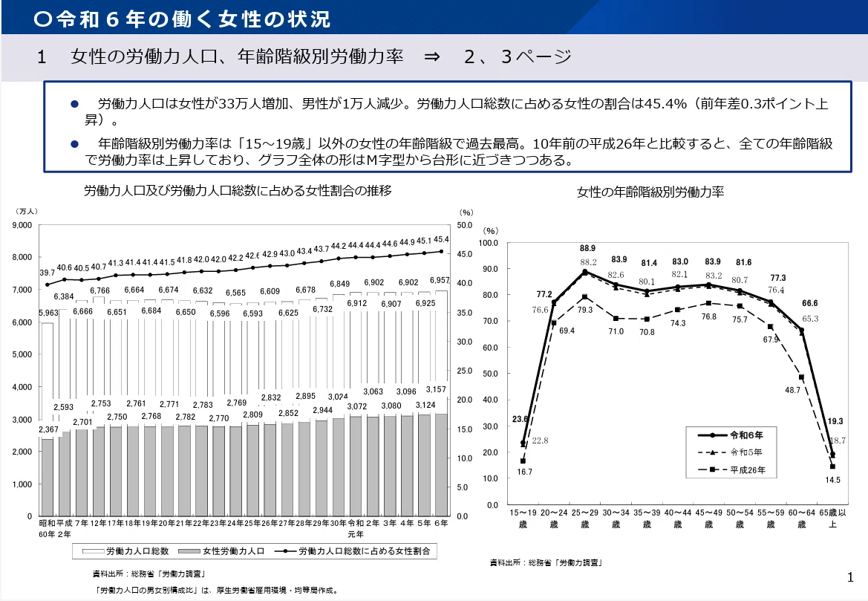
Task: Click the value '66.6' for ages 60–64
Action: [x=810, y=303]
